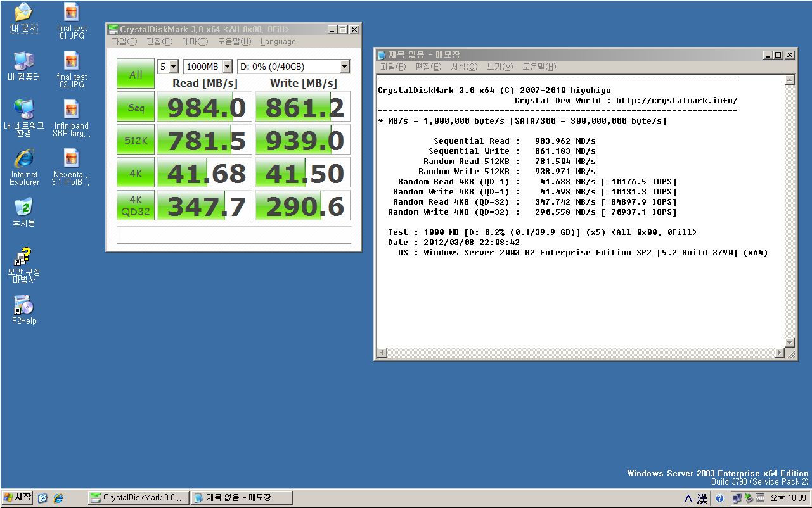Screen dimensions: 812x508
Task: Click Notepad vertical scrollbar up arrow
Action: click(790, 80)
